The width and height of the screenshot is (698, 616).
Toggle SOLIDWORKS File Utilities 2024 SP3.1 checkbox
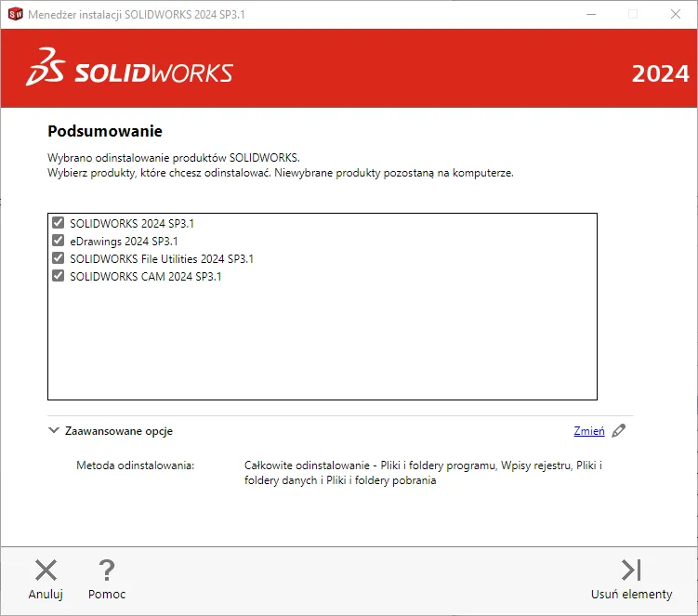click(58, 258)
